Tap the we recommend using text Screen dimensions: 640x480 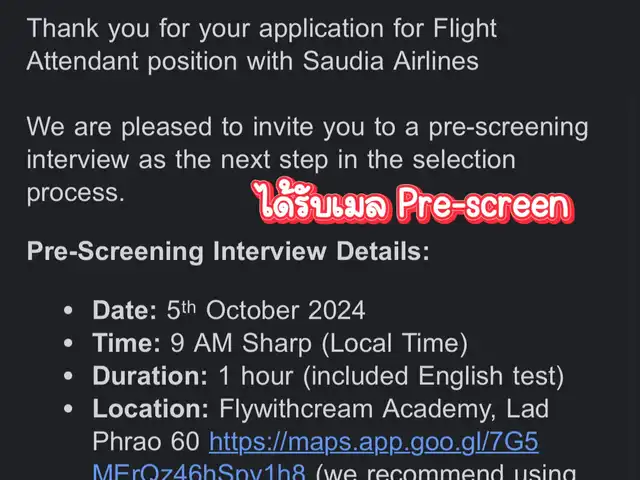pos(446,472)
